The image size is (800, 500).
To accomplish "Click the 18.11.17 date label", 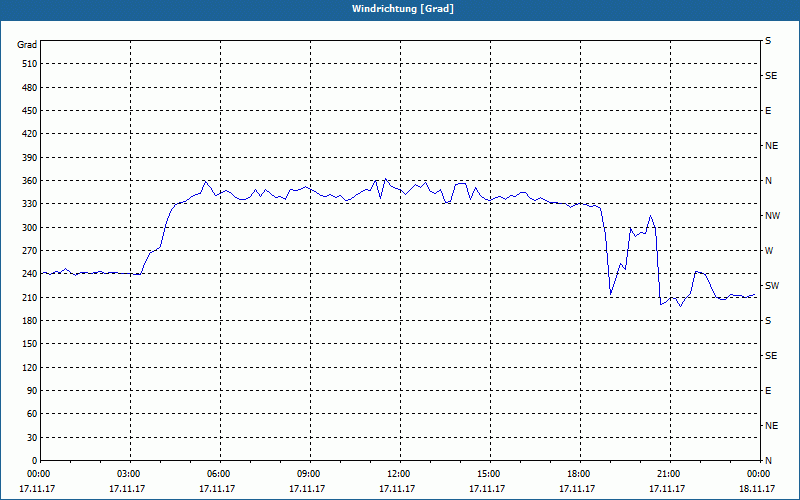I will pyautogui.click(x=757, y=489).
